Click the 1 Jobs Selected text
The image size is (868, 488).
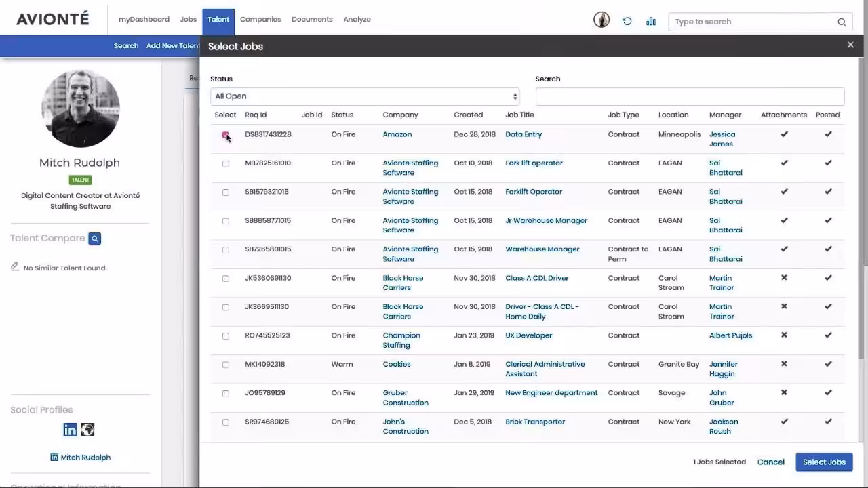[719, 462]
